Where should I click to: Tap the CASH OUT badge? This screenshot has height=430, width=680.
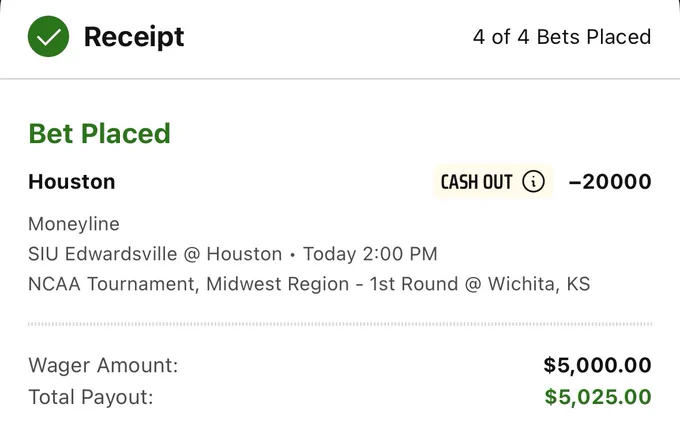pos(494,182)
